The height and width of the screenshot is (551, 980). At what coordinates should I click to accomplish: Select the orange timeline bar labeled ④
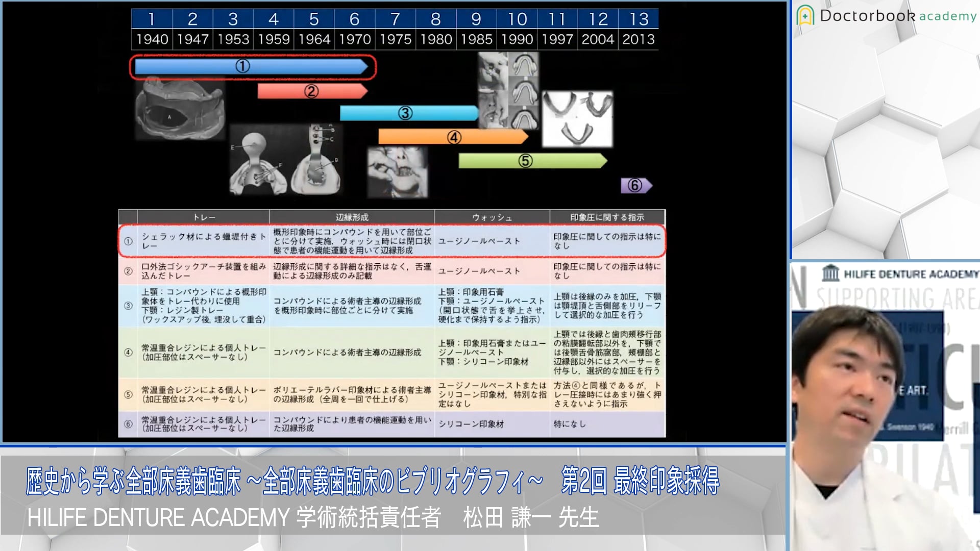[453, 137]
